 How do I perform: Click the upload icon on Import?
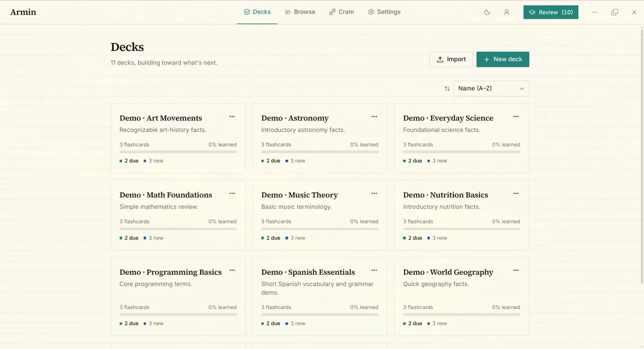[x=440, y=59]
